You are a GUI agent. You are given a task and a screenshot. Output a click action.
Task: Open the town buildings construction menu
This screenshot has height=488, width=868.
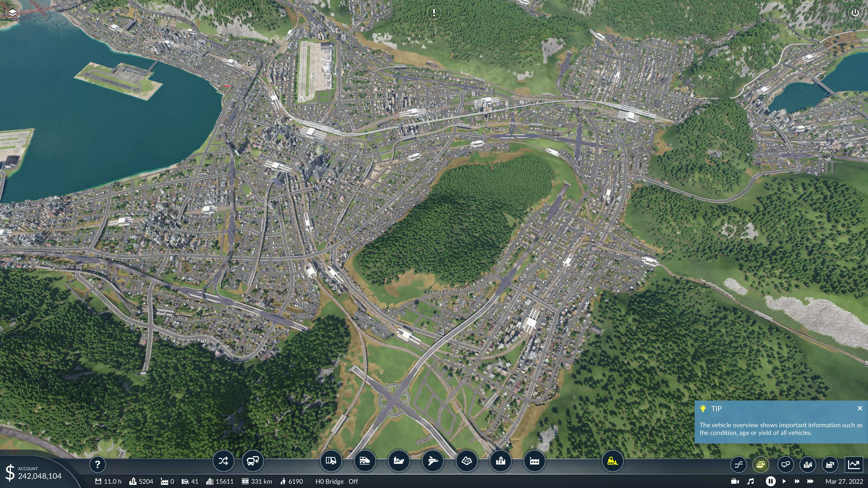pyautogui.click(x=500, y=461)
